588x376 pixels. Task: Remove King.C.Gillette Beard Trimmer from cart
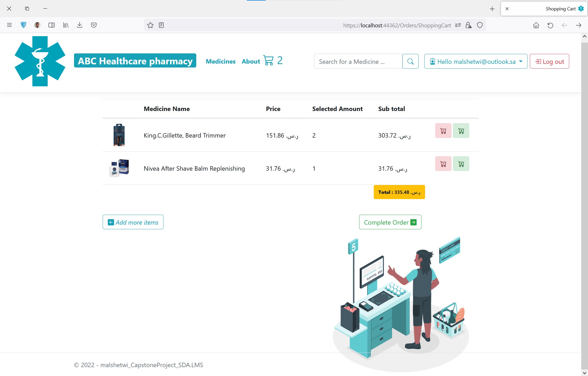(x=443, y=131)
